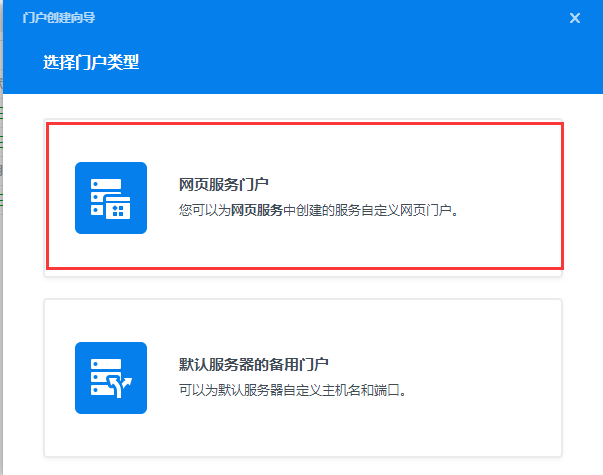Click the bold 网页服务 word in the description
The image size is (603, 475).
pos(257,210)
